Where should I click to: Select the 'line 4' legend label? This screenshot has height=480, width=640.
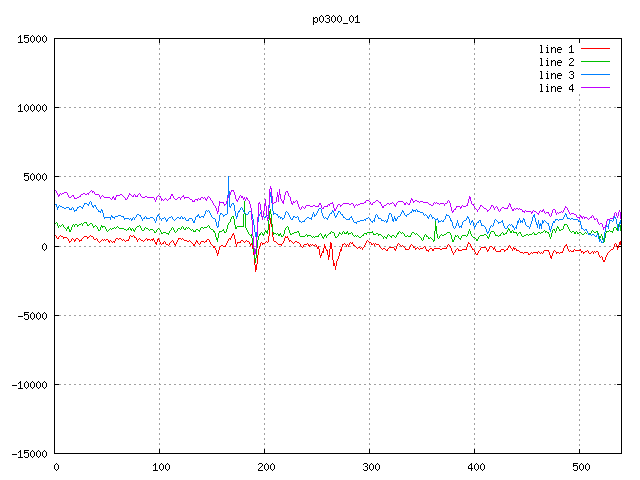pos(556,88)
